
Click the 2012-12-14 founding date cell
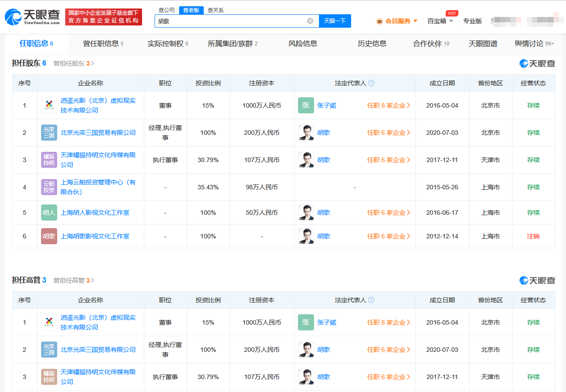[442, 236]
